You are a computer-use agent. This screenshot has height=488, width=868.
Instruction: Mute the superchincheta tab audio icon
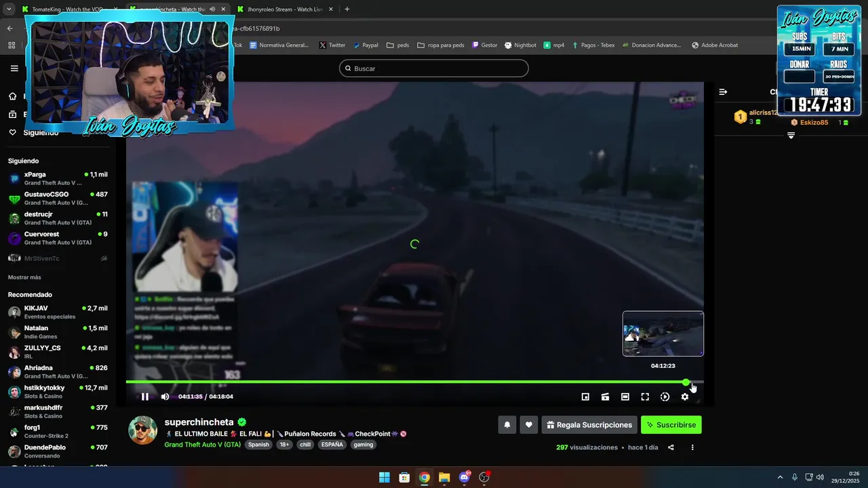(x=212, y=9)
